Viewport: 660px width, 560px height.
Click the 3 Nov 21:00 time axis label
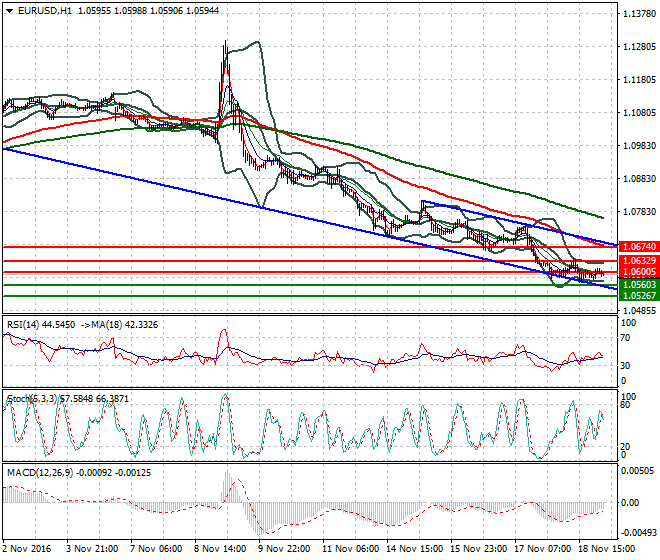tap(92, 549)
